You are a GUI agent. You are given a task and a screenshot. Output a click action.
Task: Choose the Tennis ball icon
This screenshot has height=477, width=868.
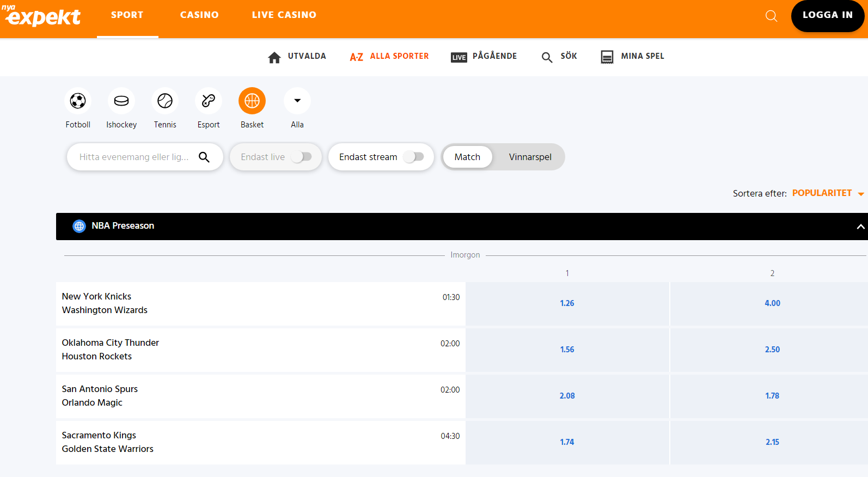pyautogui.click(x=165, y=101)
